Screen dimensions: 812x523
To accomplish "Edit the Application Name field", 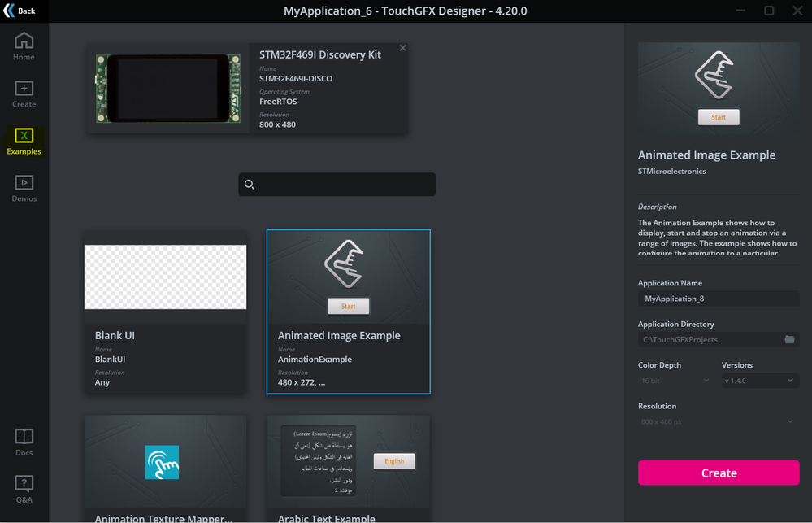I will 719,299.
